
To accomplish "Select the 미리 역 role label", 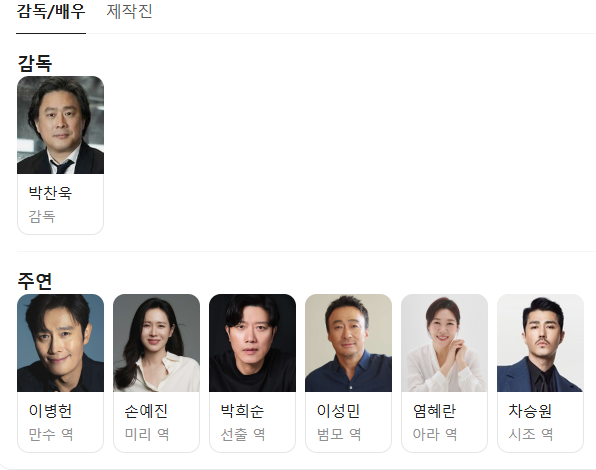I will 147,434.
